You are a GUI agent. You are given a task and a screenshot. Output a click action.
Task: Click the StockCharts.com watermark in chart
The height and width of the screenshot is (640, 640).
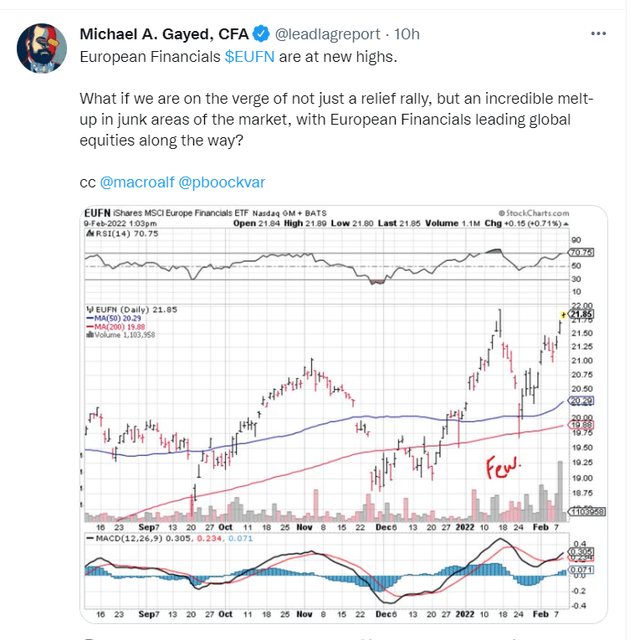534,213
